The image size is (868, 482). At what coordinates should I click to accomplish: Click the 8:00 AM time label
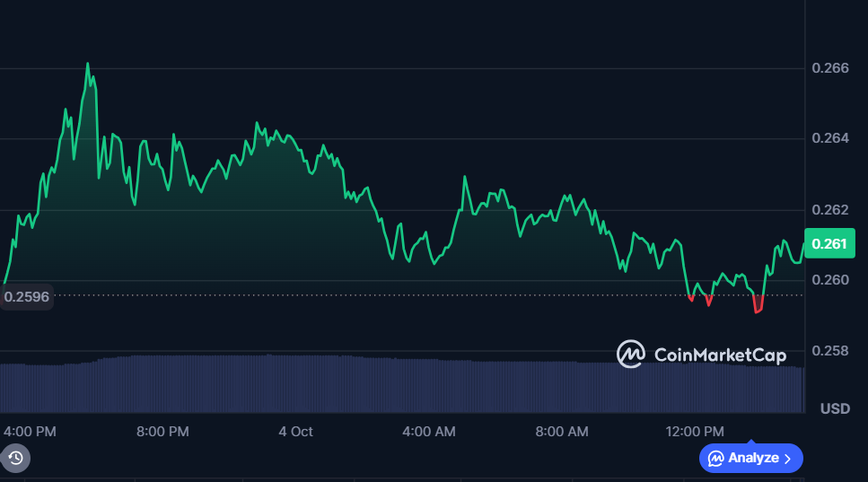click(561, 432)
